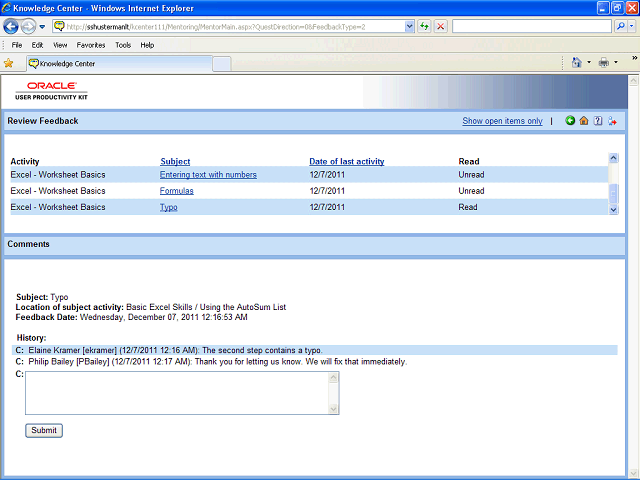Image resolution: width=640 pixels, height=480 pixels.
Task: Open the Typo feedback subject
Action: tap(169, 207)
